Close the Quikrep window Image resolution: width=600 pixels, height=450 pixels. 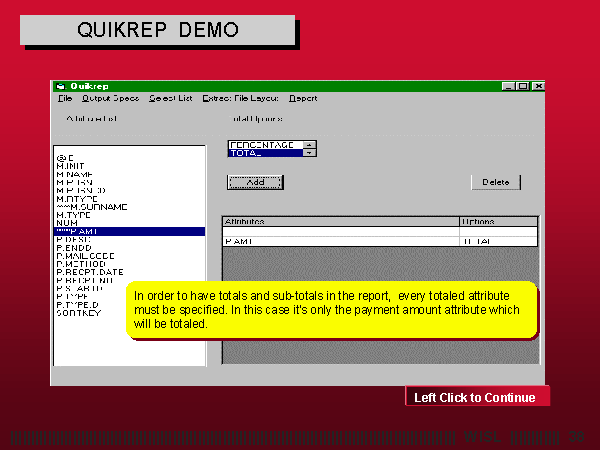coord(538,86)
